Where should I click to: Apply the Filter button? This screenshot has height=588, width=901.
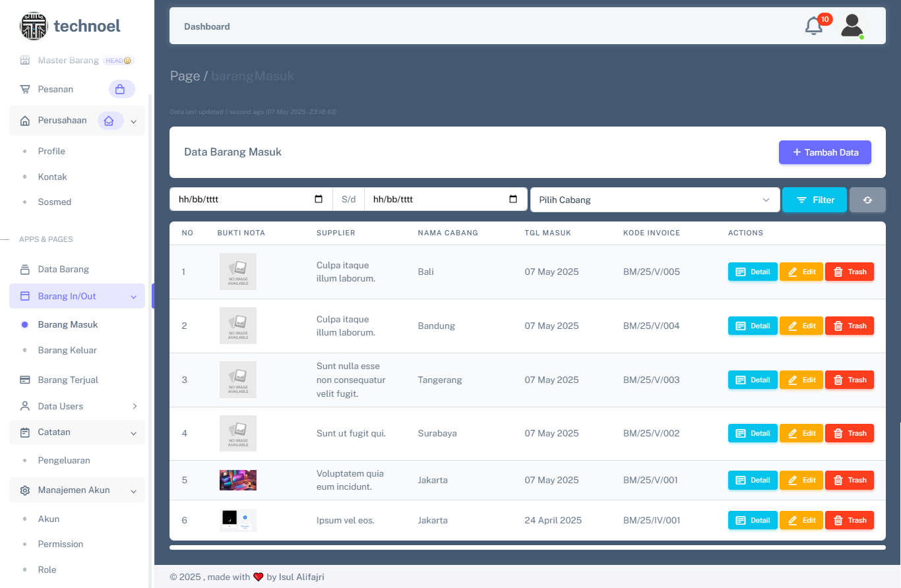tap(814, 200)
